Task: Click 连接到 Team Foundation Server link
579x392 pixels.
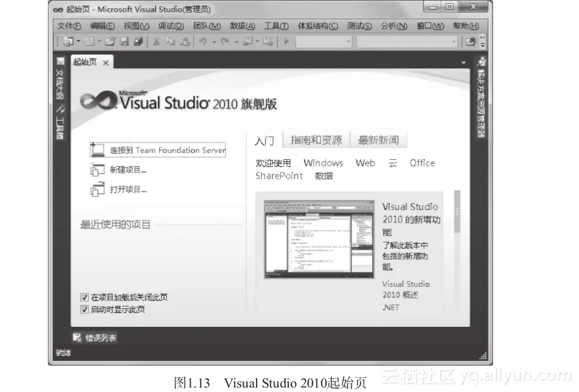Action: [x=168, y=150]
